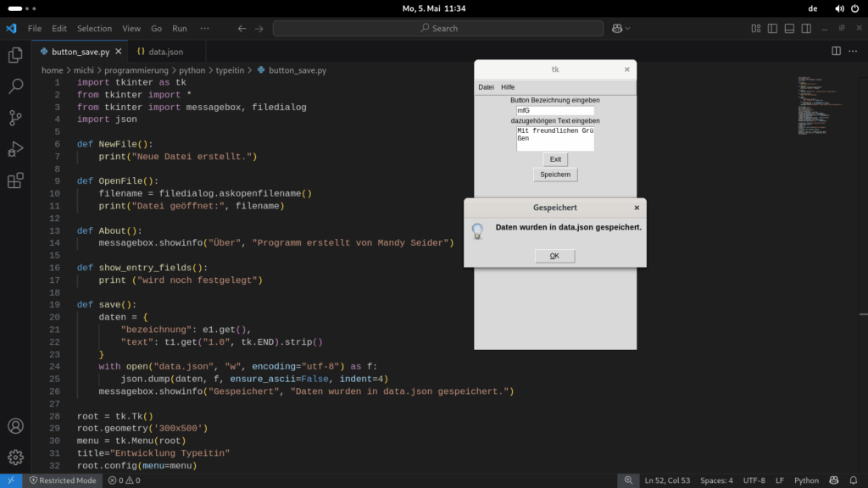
Task: Open the Run menu
Action: click(x=180, y=28)
